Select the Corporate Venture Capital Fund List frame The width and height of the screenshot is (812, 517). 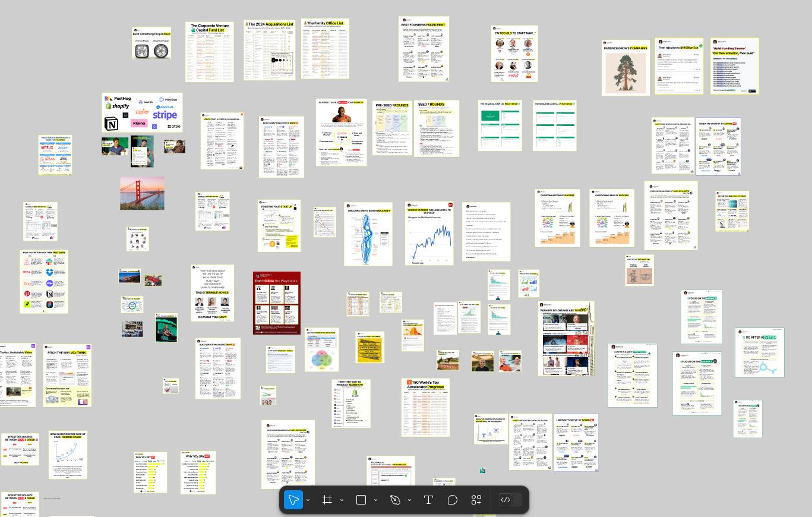click(x=209, y=52)
